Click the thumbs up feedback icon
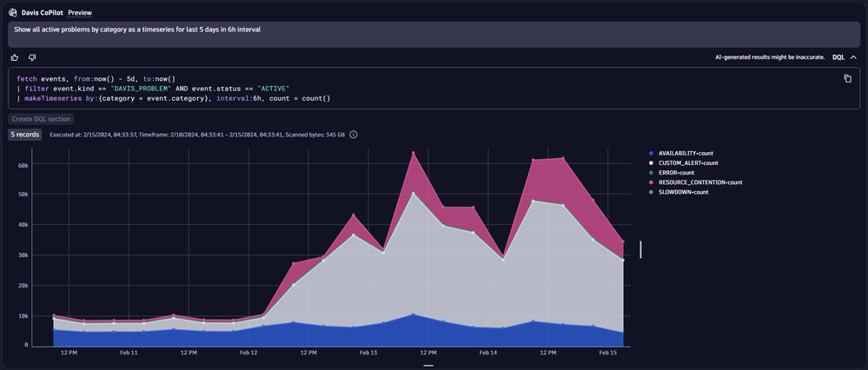Image resolution: width=868 pixels, height=370 pixels. tap(15, 57)
